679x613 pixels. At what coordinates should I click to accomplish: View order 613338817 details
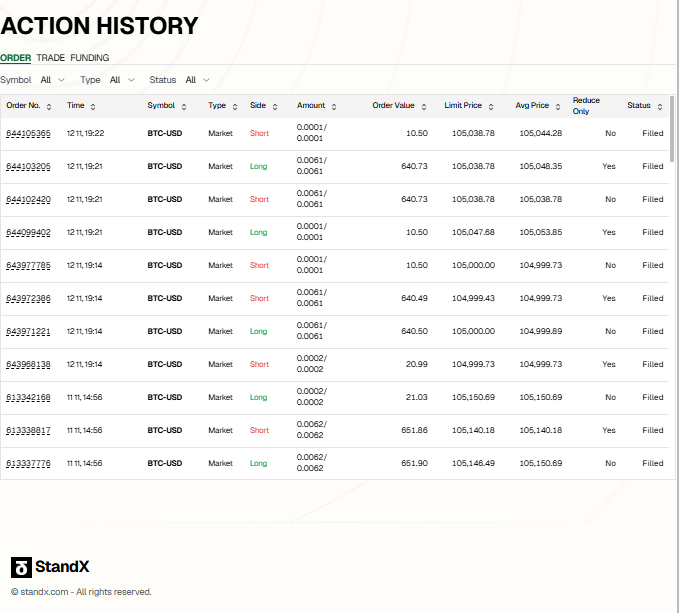[28, 430]
